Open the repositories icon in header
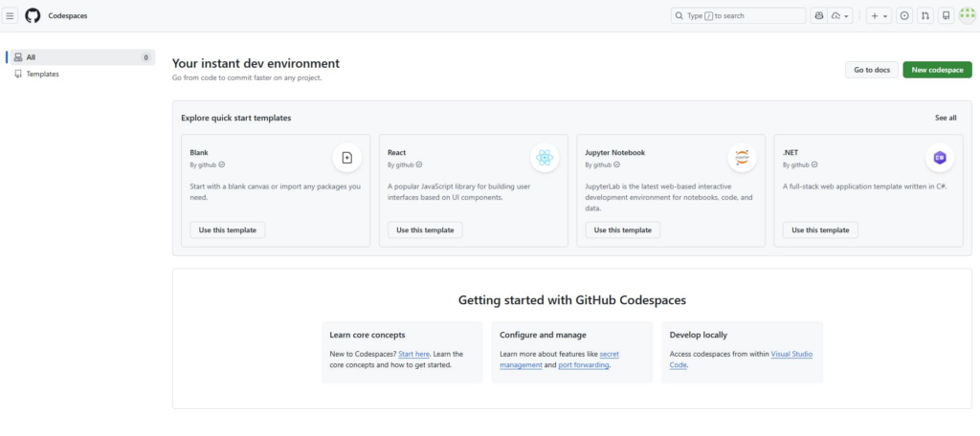Screen dimensions: 980x436 [x=946, y=15]
